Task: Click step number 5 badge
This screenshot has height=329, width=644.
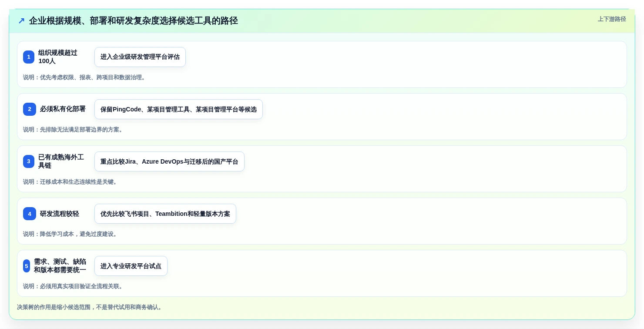Action: click(27, 266)
